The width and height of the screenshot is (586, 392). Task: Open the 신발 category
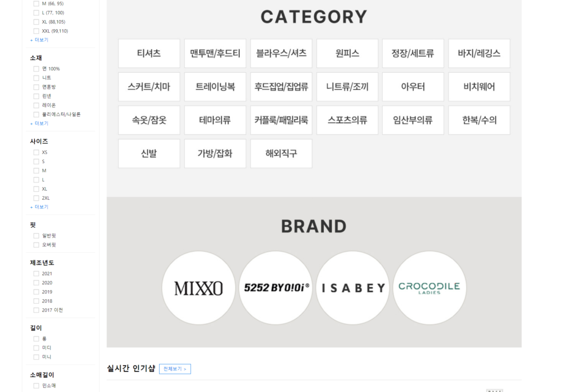(149, 153)
